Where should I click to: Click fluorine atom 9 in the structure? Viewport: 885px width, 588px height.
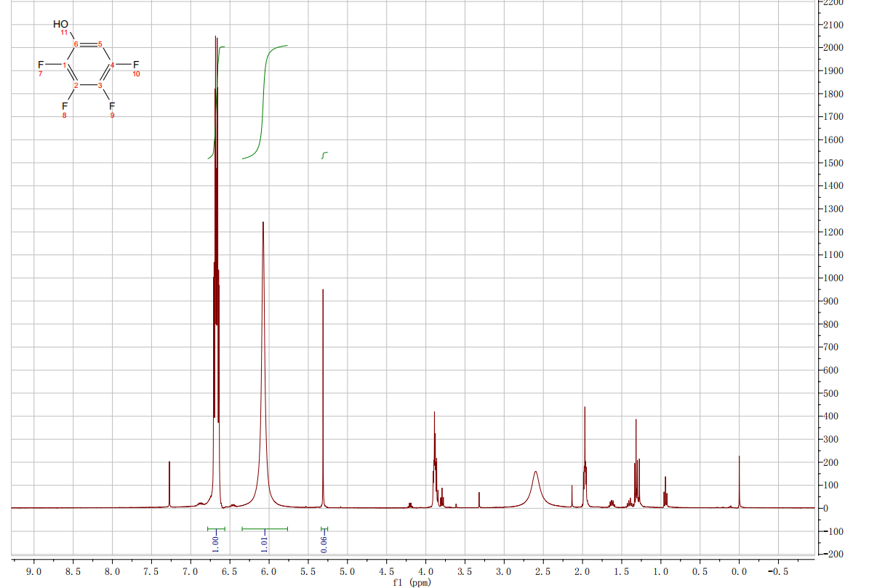tap(112, 106)
